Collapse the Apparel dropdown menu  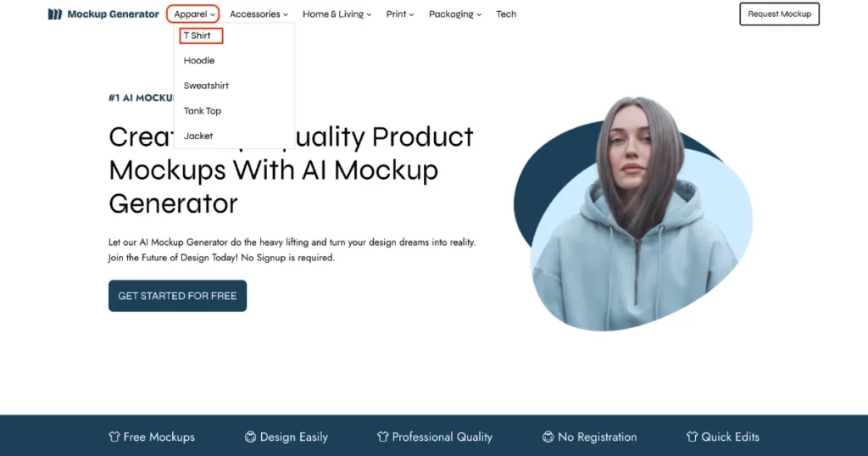click(x=193, y=14)
